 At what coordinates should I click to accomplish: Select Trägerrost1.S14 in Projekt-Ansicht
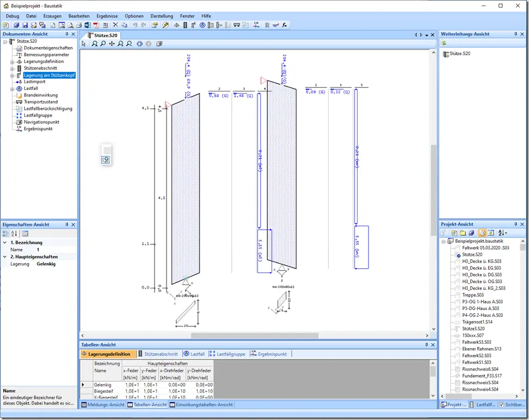coord(477,322)
